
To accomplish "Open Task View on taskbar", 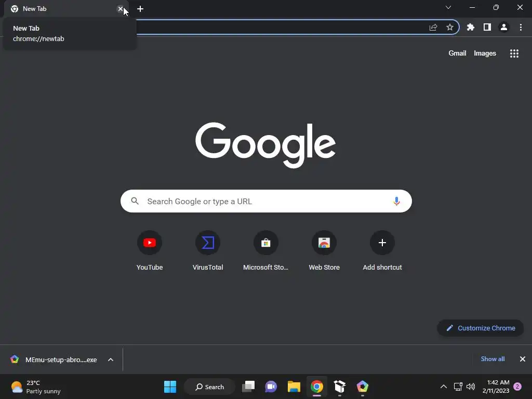I will tap(248, 387).
